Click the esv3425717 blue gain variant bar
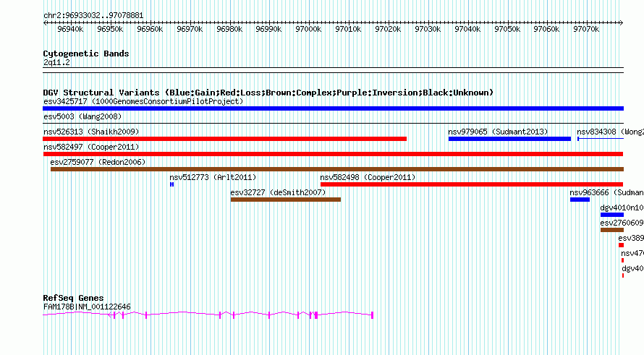This screenshot has width=644, height=355. pyautogui.click(x=333, y=108)
